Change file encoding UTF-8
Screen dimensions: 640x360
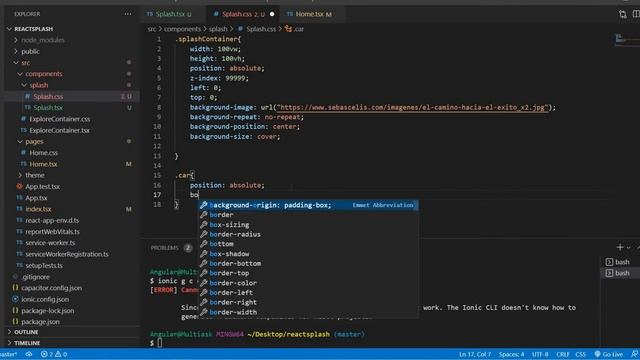(x=540, y=354)
